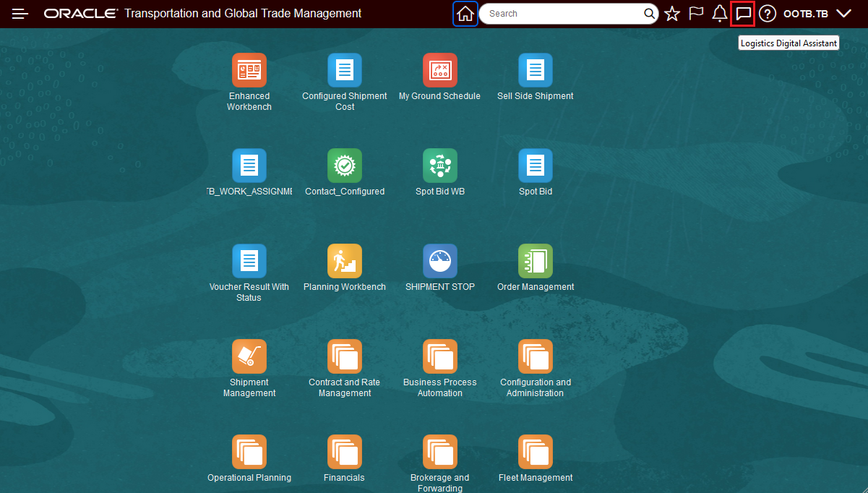Open the hamburger navigation menu
Viewport: 868px width, 493px height.
point(20,14)
